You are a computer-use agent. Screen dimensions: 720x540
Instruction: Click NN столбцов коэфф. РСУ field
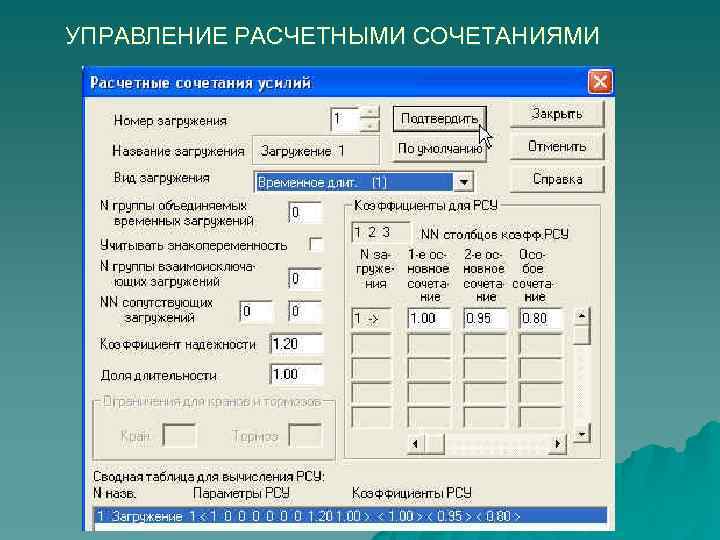point(380,233)
